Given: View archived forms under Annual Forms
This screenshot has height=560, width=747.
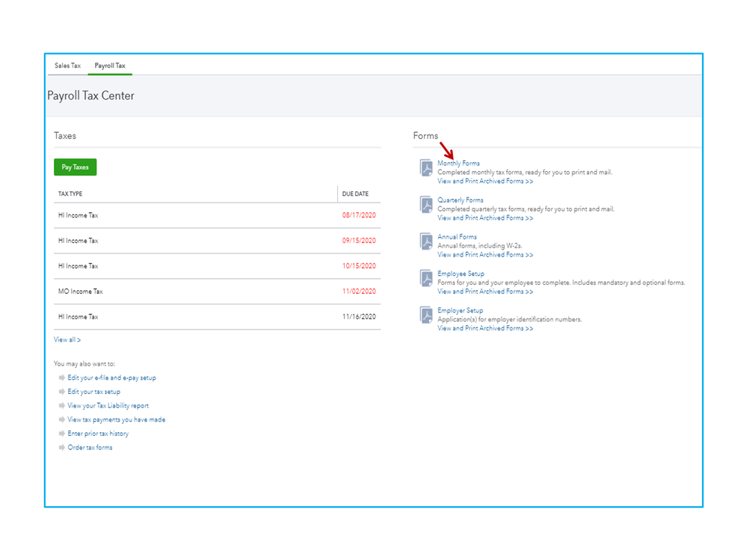Looking at the screenshot, I should tap(485, 255).
